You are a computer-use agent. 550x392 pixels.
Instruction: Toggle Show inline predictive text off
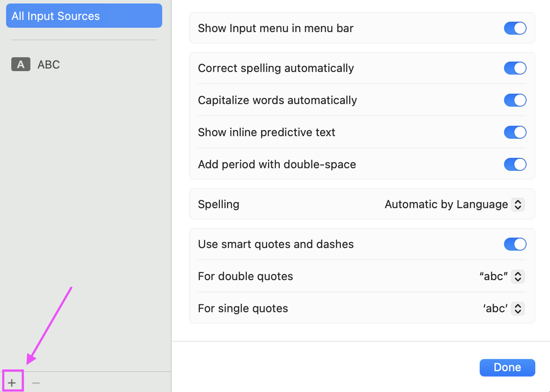coord(515,132)
